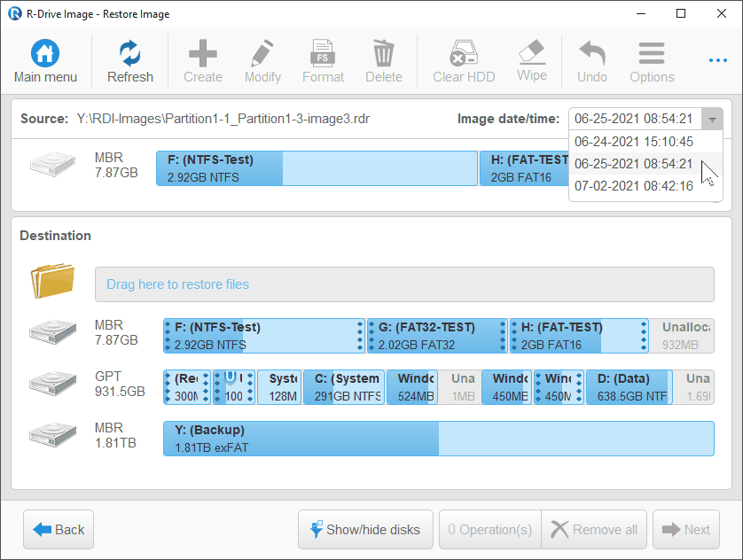The image size is (743, 560).
Task: Click the Delete trash icon
Action: click(383, 52)
